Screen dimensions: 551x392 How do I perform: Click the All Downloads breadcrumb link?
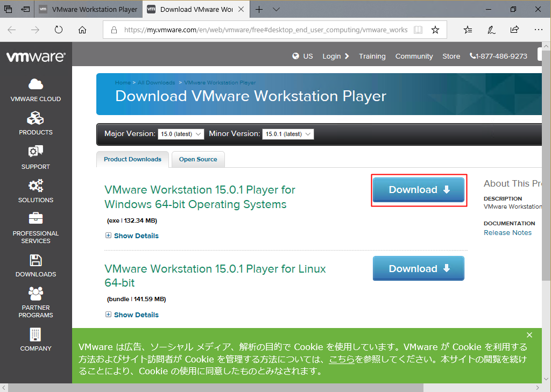[x=157, y=83]
